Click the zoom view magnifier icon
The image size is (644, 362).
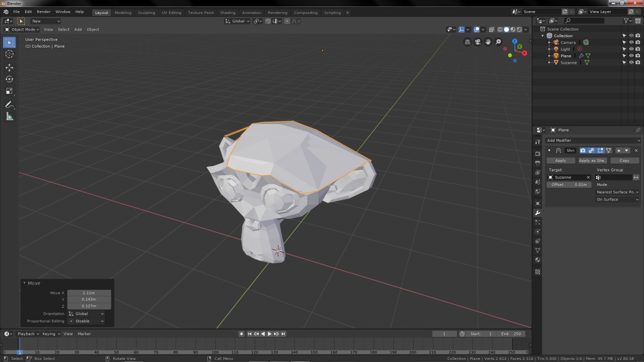498,42
